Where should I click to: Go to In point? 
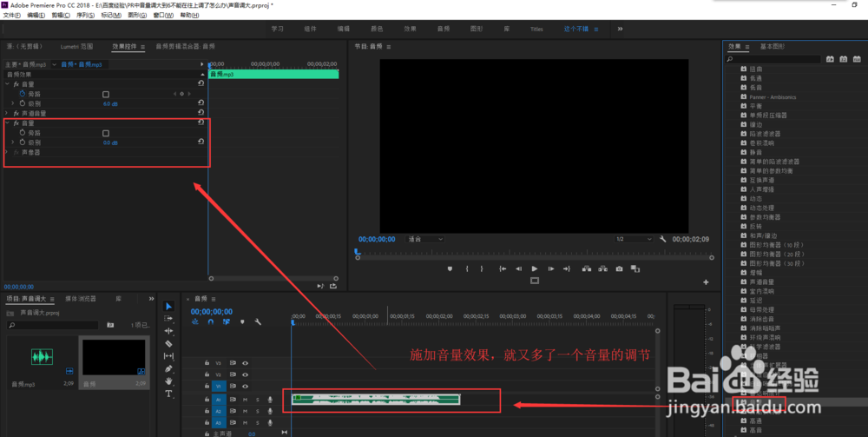[x=503, y=268]
